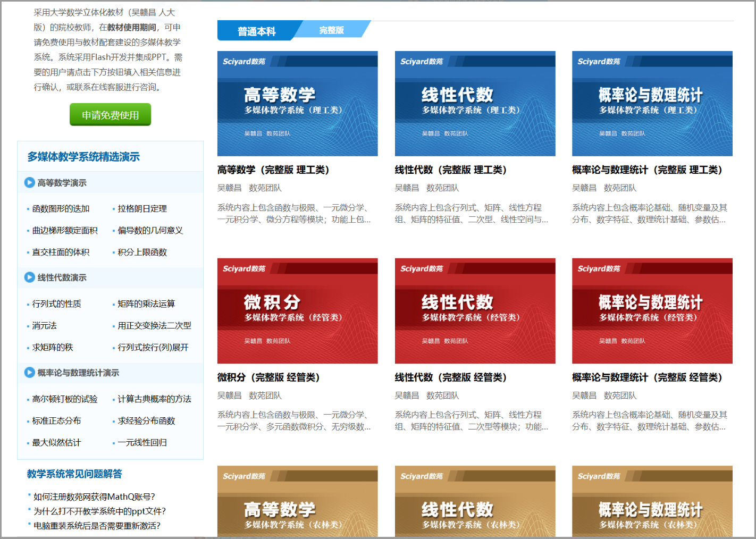The height and width of the screenshot is (539, 756).
Task: Click description text under 高等数学（完整版 理工类）
Action: [294, 214]
